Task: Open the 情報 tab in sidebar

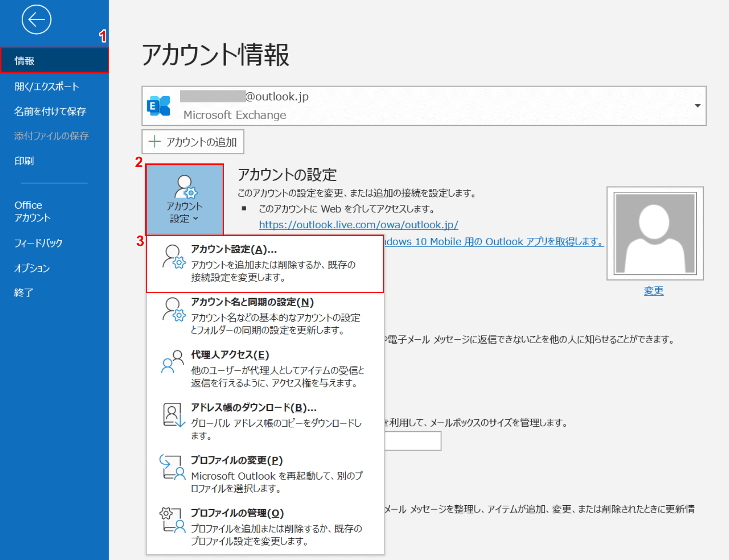Action: (x=54, y=61)
